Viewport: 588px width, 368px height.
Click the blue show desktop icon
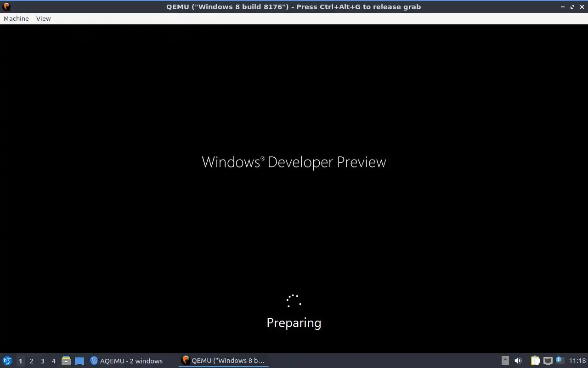[x=79, y=361]
